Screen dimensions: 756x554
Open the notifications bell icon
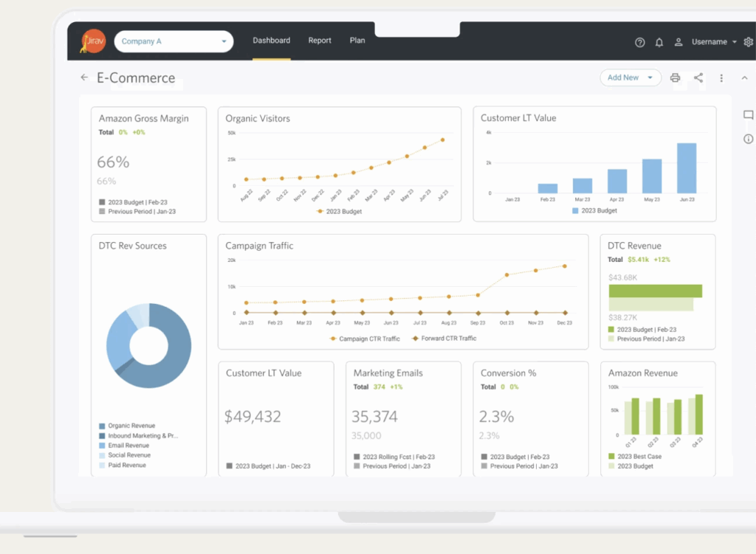click(x=659, y=42)
